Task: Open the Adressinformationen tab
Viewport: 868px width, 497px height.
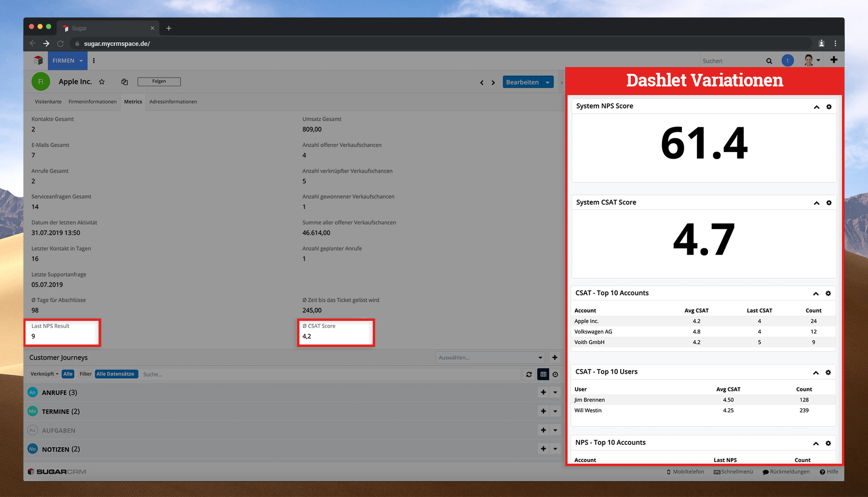Action: point(173,102)
